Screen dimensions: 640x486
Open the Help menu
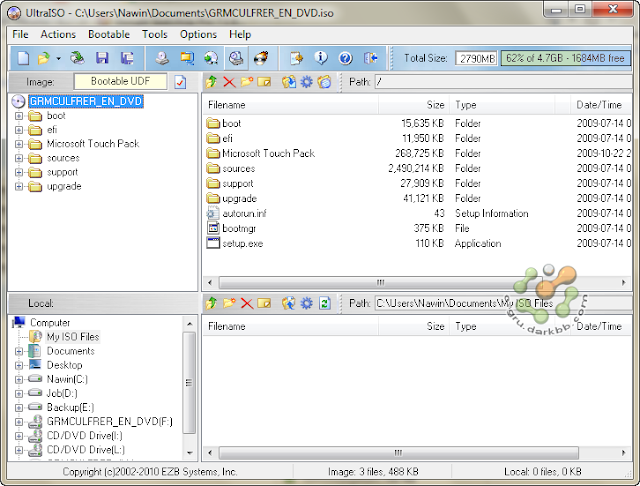coord(240,34)
